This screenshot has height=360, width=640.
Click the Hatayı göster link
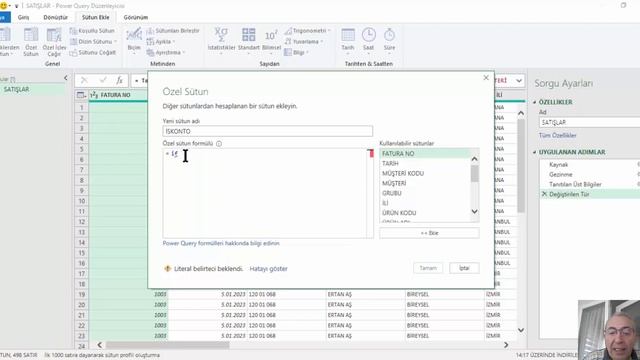[x=269, y=269]
